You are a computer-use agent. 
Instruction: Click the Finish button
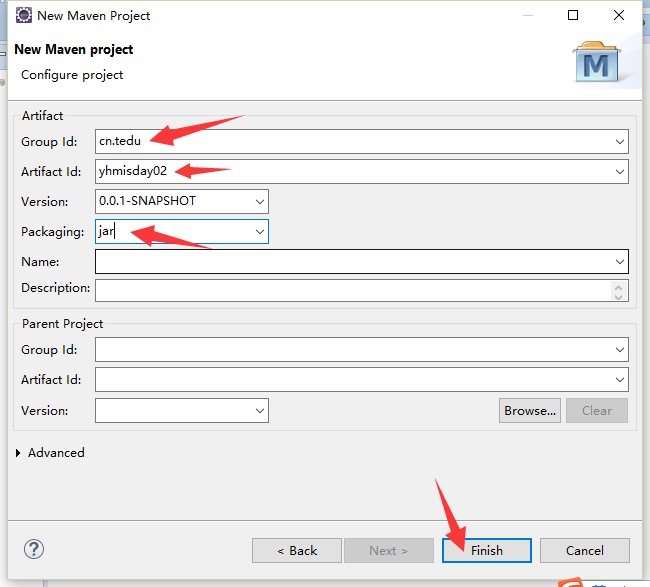click(487, 551)
